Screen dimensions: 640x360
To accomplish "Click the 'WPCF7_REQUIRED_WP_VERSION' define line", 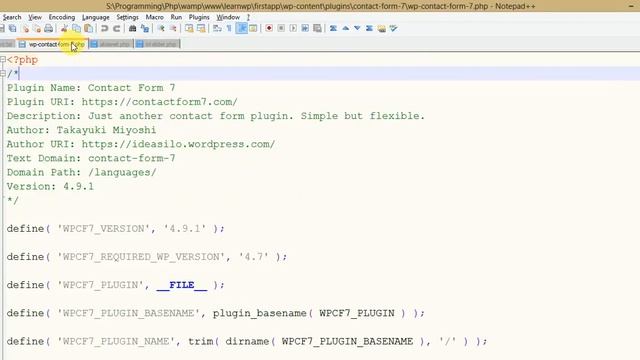I will tap(147, 257).
